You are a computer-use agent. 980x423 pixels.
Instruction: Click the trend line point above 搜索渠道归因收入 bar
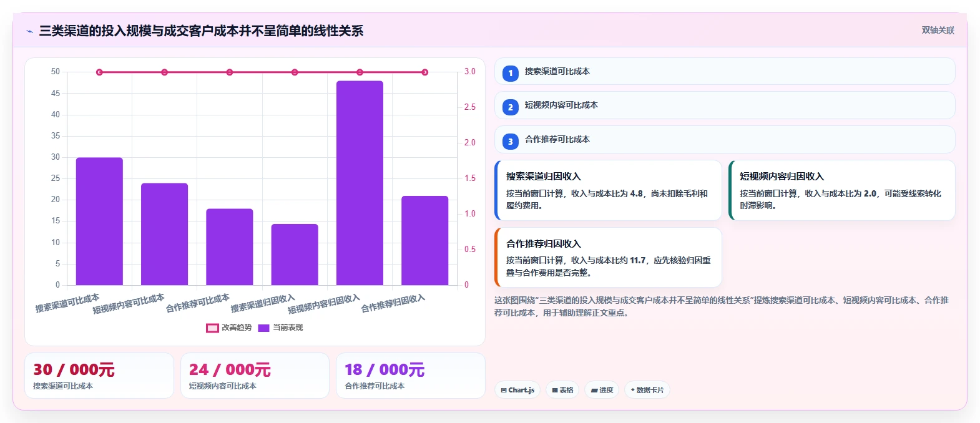[x=295, y=72]
